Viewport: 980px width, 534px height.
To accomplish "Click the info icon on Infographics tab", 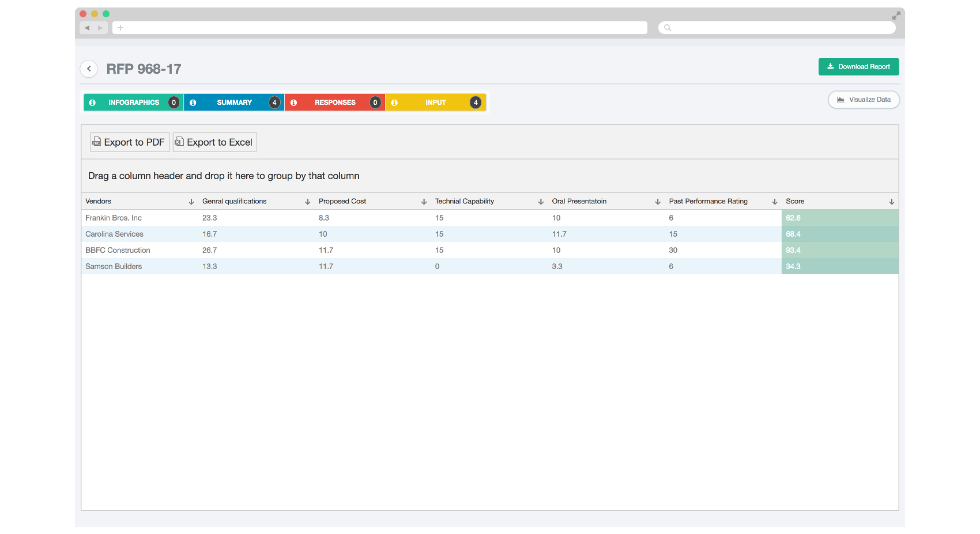I will [x=92, y=103].
